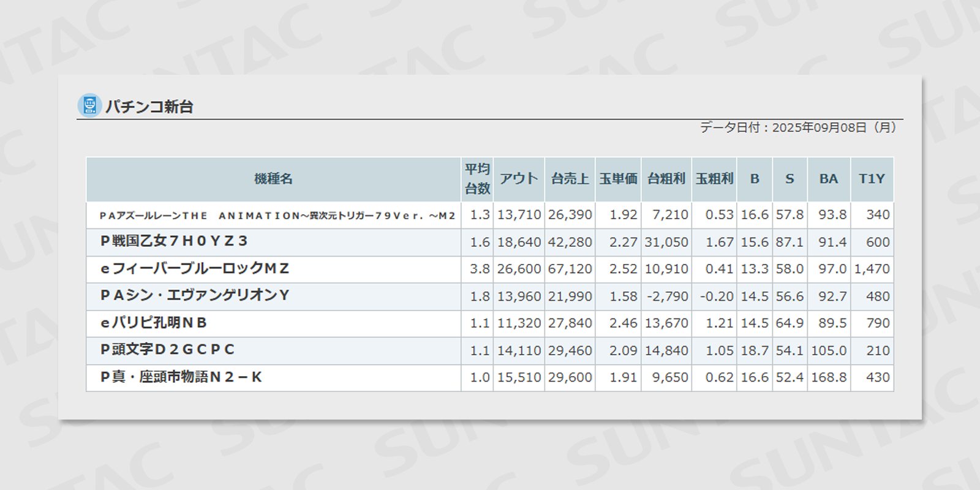Viewport: 980px width, 490px height.
Task: Click S value 87.1
Action: click(790, 242)
